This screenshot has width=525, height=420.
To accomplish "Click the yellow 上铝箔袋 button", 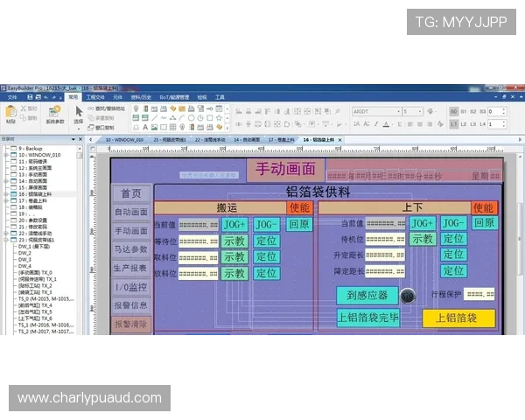I will [x=458, y=318].
